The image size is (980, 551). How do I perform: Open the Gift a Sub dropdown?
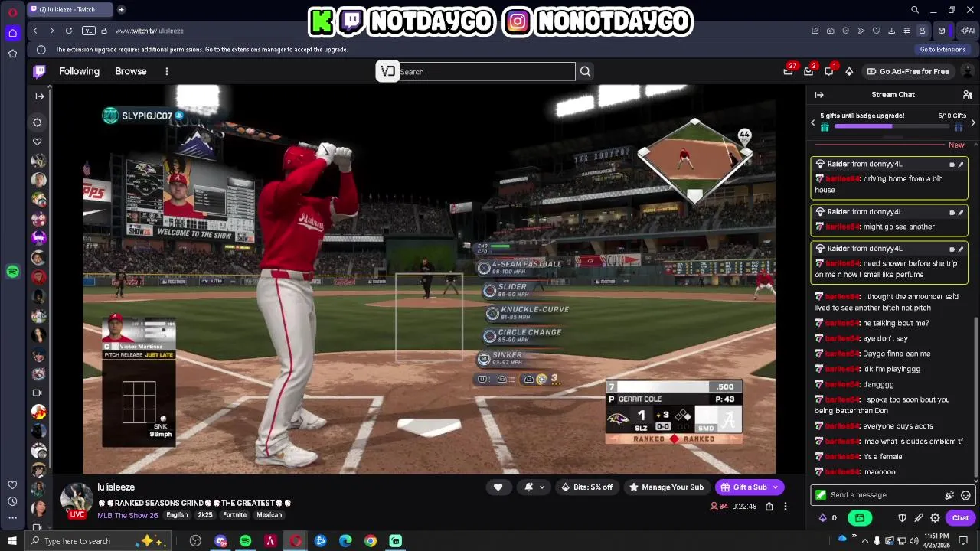coord(750,487)
